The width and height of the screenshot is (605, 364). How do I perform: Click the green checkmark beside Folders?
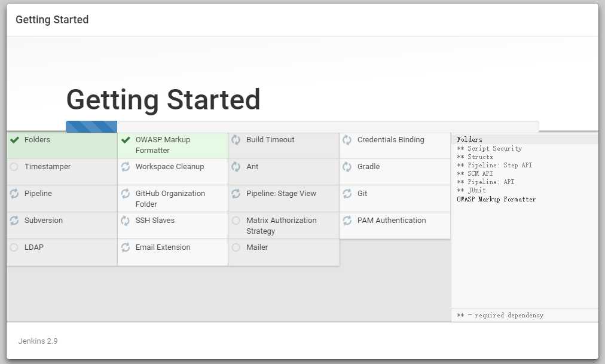[x=14, y=140]
